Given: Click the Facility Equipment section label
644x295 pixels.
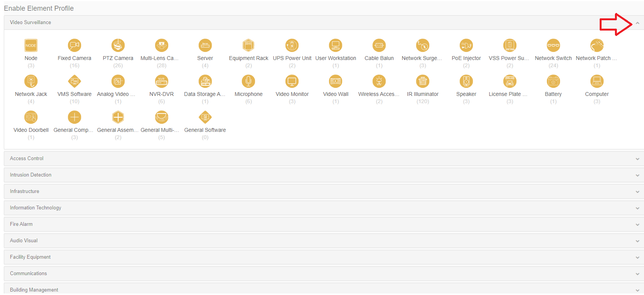Looking at the screenshot, I should click(x=30, y=257).
